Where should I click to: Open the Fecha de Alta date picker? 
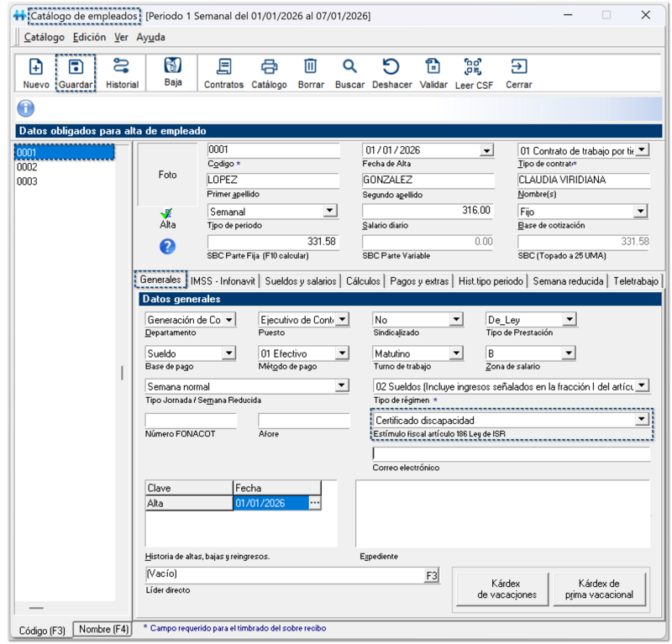click(x=486, y=151)
